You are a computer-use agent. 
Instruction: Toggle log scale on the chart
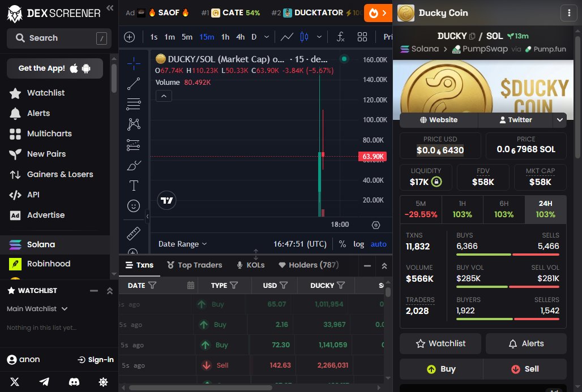[358, 244]
